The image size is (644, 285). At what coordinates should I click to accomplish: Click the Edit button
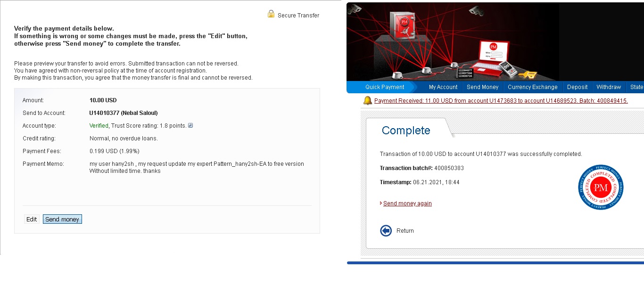(x=32, y=219)
